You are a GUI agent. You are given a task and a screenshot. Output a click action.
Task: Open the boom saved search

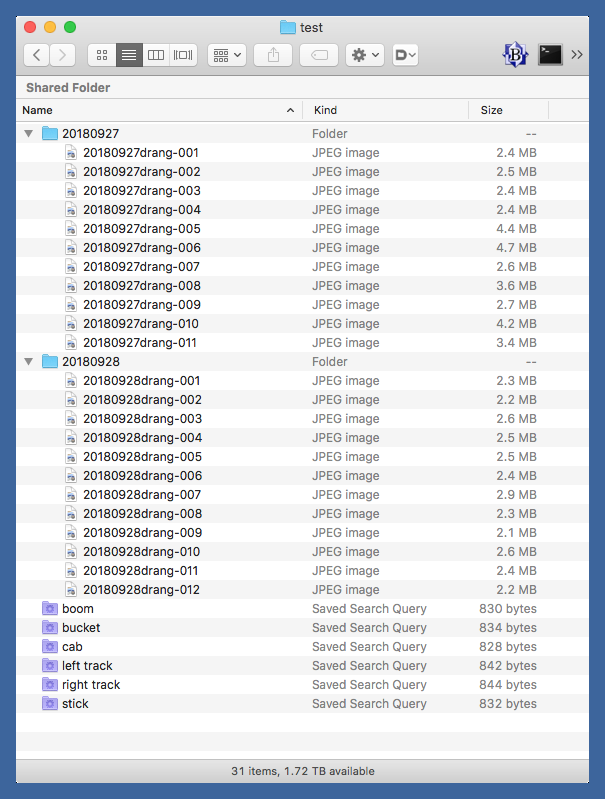(77, 609)
